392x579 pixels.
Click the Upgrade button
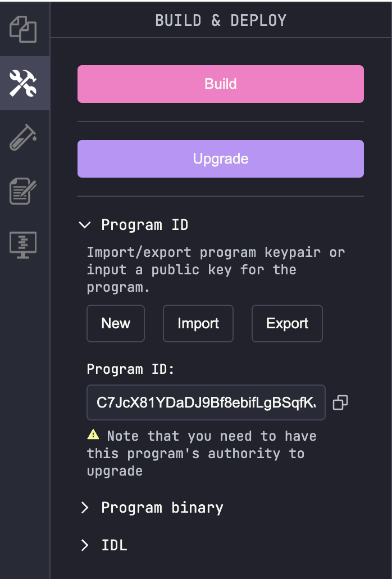[220, 159]
